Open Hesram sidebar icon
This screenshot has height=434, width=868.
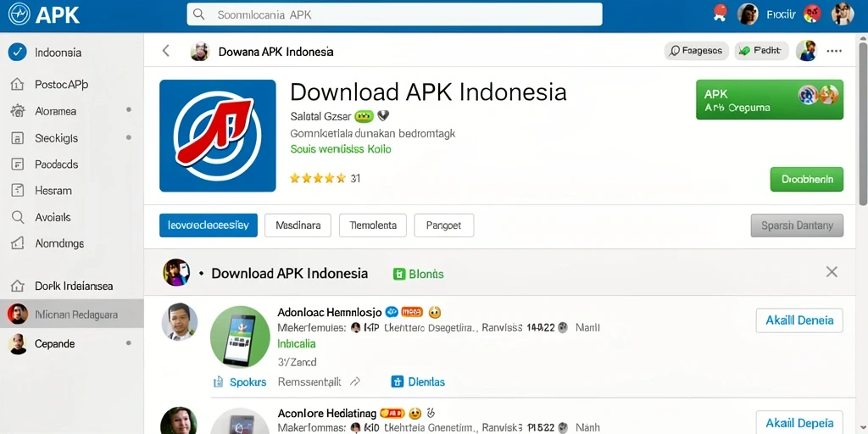(x=18, y=191)
